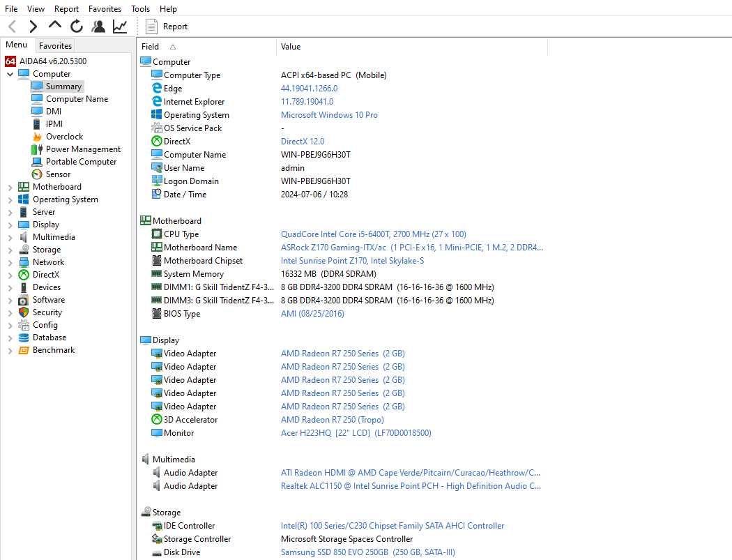Click the Portable Computer laptop icon
Image resolution: width=732 pixels, height=560 pixels.
[37, 162]
